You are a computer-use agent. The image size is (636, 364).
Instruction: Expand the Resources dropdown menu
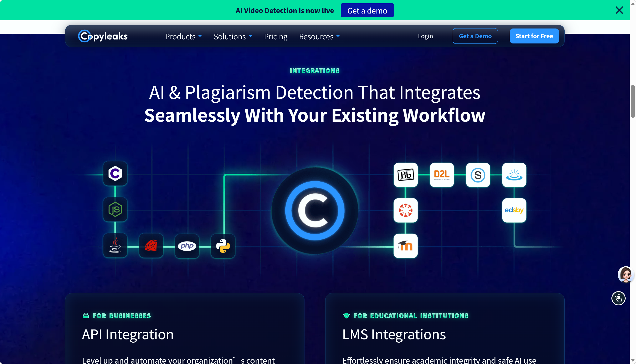[x=320, y=36]
